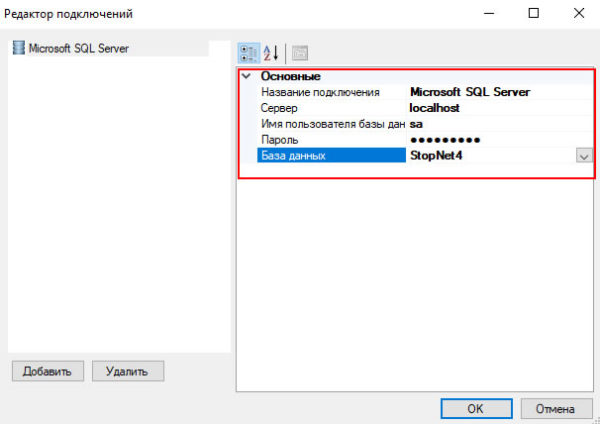Edit the Сервер value localhost

(500, 108)
